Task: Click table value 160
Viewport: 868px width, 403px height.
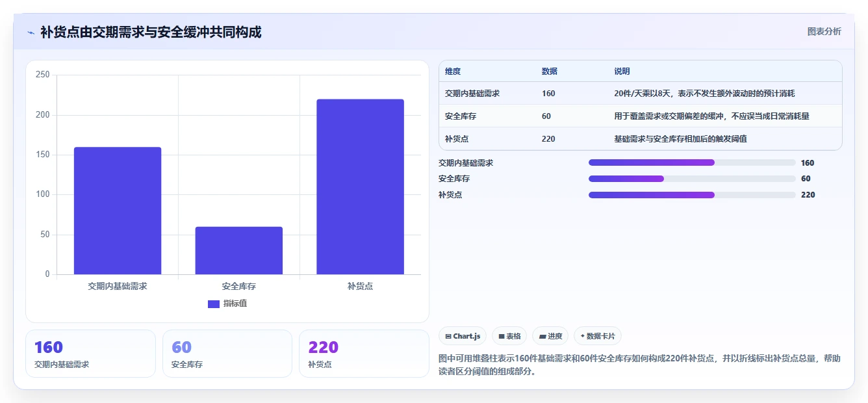Action: pyautogui.click(x=548, y=94)
